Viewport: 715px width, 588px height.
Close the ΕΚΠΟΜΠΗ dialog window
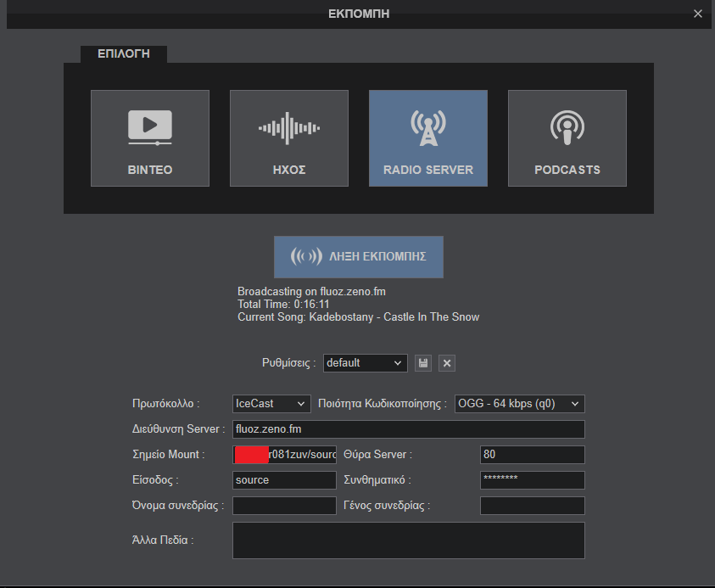[698, 14]
